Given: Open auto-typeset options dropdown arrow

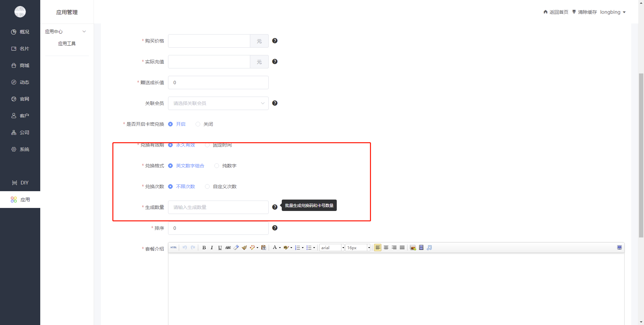Looking at the screenshot, I should [257, 248].
